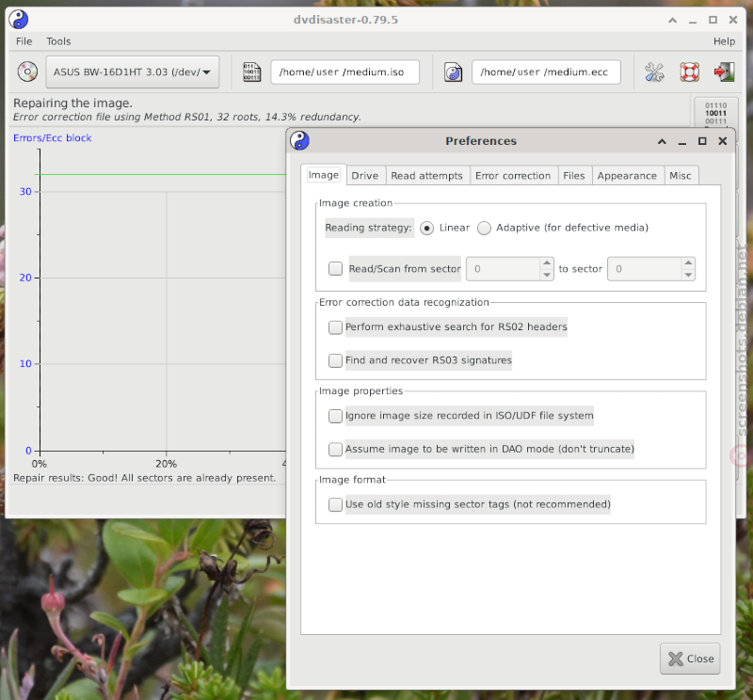Open image file chooser icon beside medium.iso
The width and height of the screenshot is (753, 700).
coord(251,72)
